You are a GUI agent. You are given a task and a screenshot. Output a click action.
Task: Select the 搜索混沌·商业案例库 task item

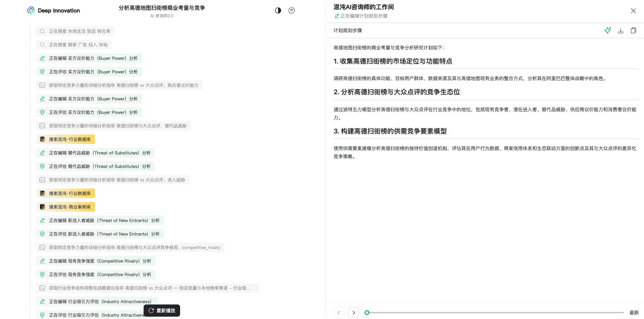[x=66, y=207]
